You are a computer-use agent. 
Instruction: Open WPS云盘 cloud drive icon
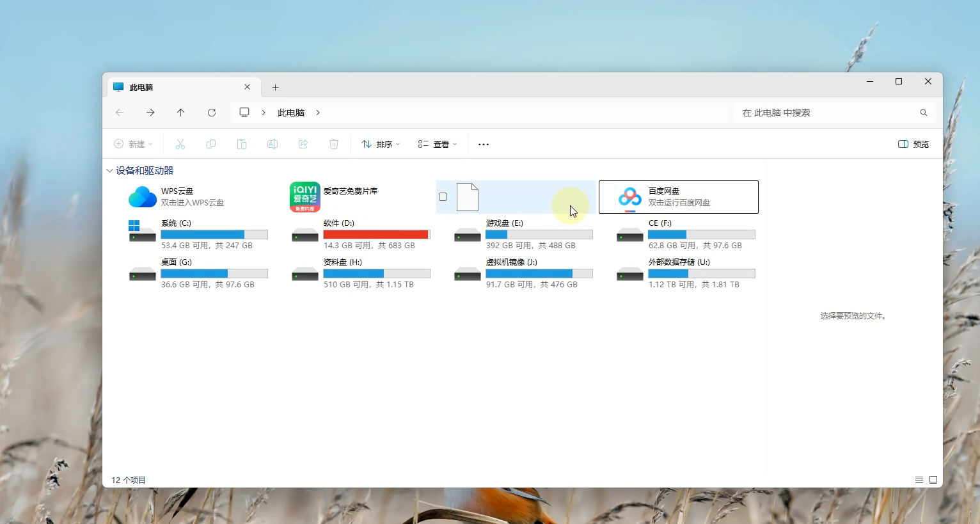142,197
